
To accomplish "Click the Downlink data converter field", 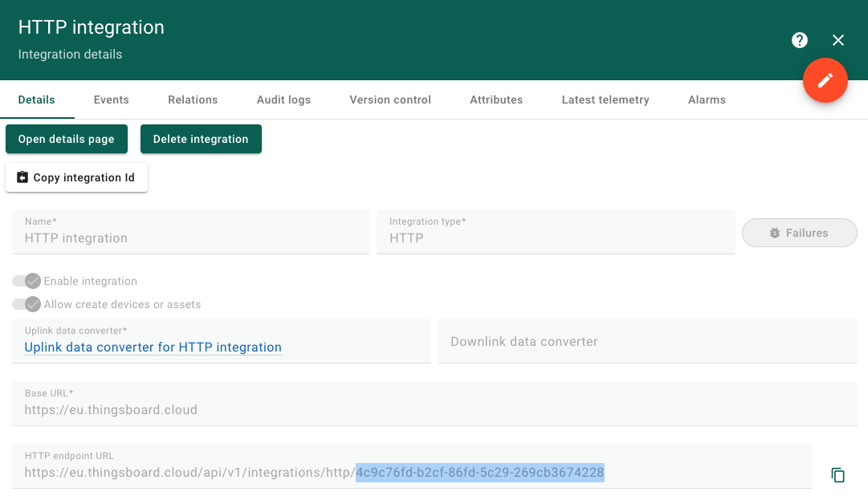I will click(647, 341).
